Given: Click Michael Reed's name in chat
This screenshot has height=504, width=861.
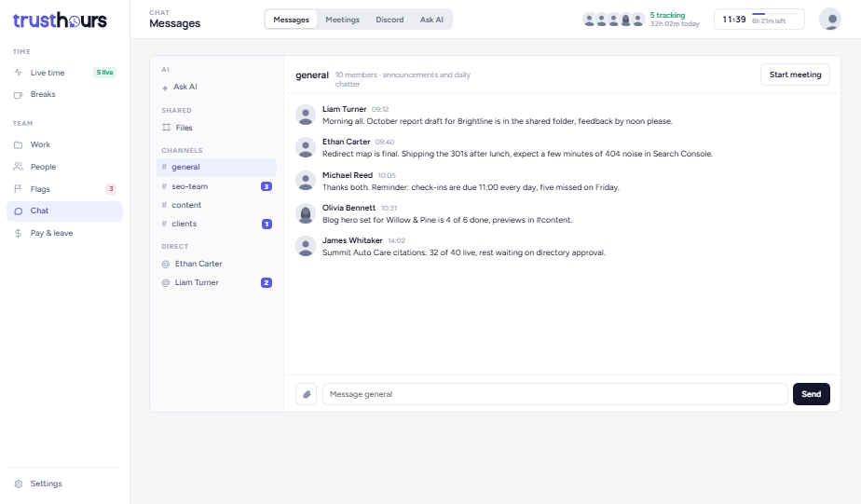Looking at the screenshot, I should [347, 175].
